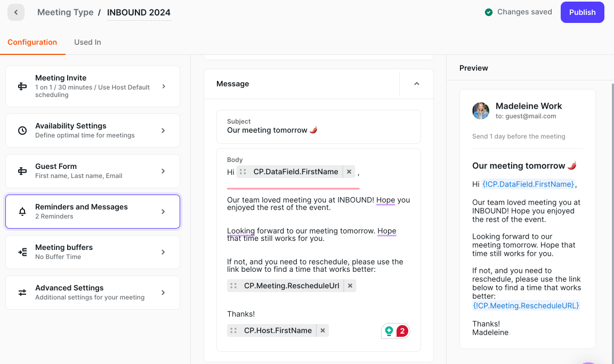Image resolution: width=614 pixels, height=364 pixels.
Task: Expand Advanced Settings chevron
Action: 163,293
